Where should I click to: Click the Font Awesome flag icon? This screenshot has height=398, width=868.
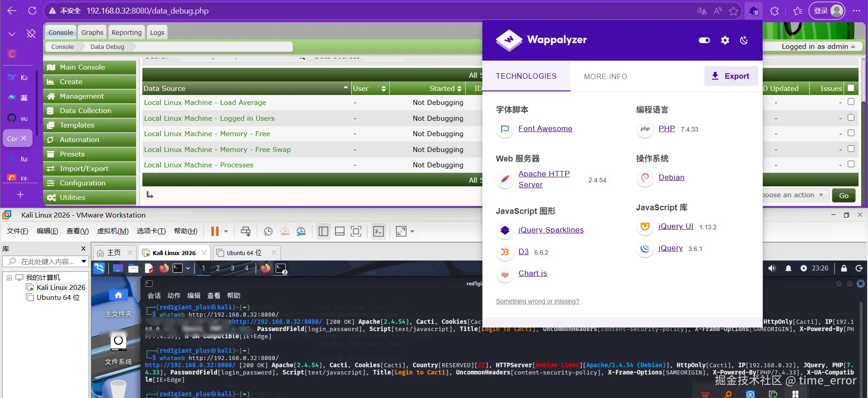pyautogui.click(x=505, y=129)
